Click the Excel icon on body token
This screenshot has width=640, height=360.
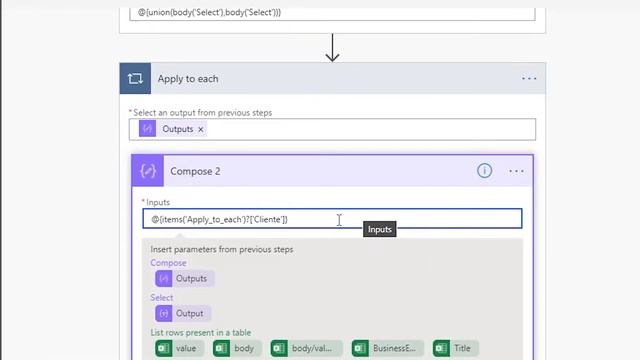point(222,349)
